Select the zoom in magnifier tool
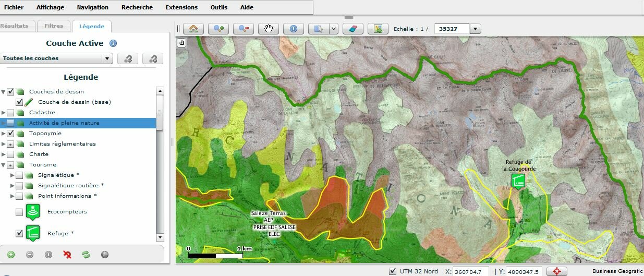 click(218, 29)
